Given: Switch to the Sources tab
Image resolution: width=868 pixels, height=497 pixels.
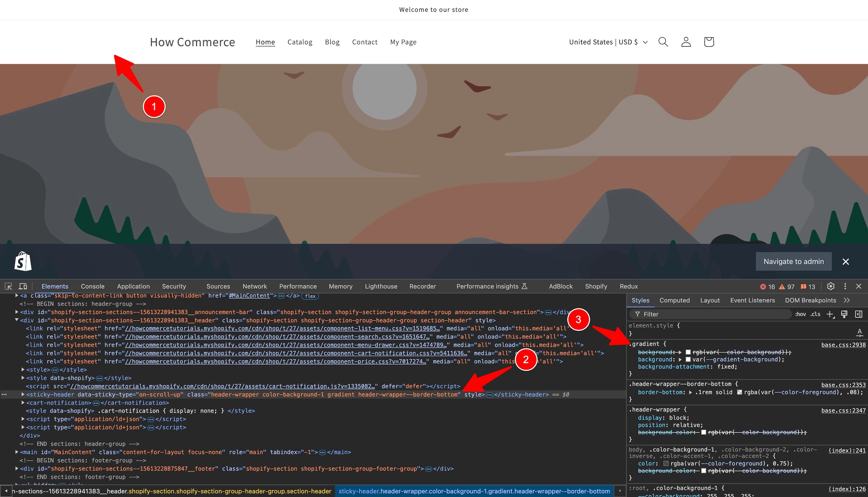Looking at the screenshot, I should [218, 286].
